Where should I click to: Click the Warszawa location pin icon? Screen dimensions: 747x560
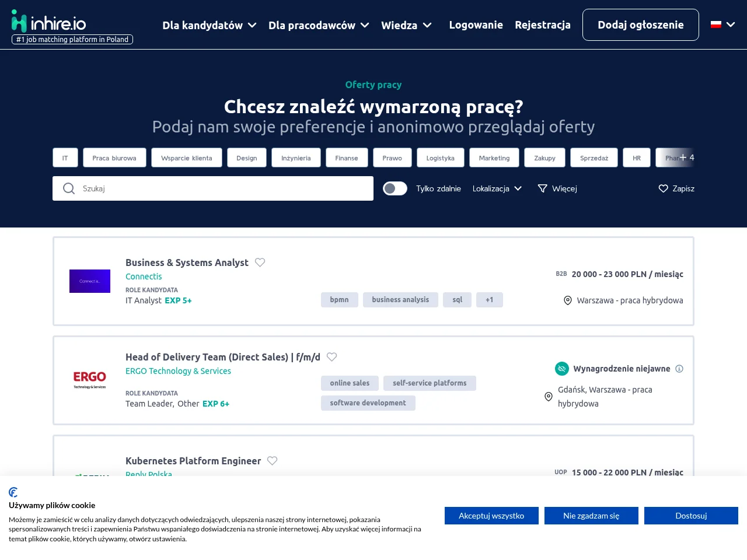[568, 300]
